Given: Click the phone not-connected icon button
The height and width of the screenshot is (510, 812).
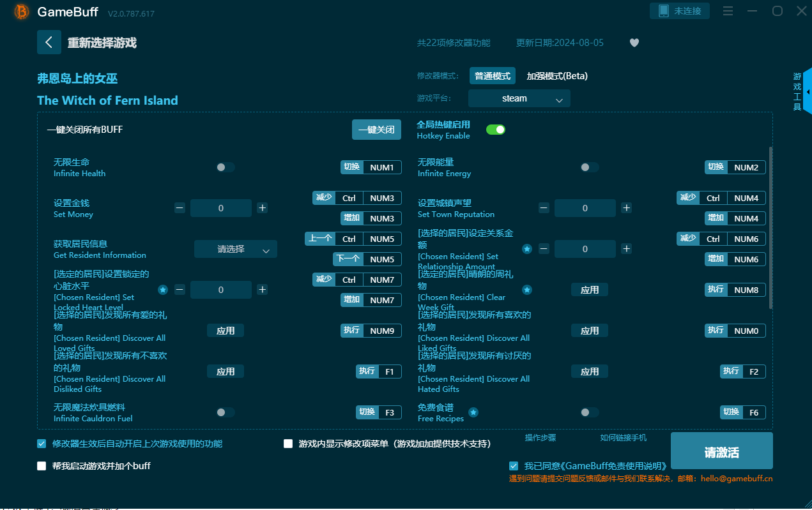Looking at the screenshot, I should click(x=680, y=11).
